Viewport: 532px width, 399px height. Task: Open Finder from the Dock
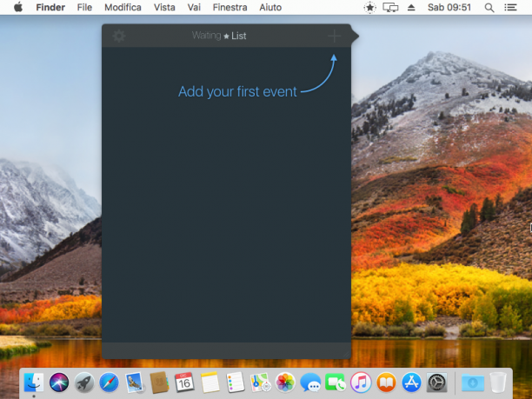click(x=34, y=382)
